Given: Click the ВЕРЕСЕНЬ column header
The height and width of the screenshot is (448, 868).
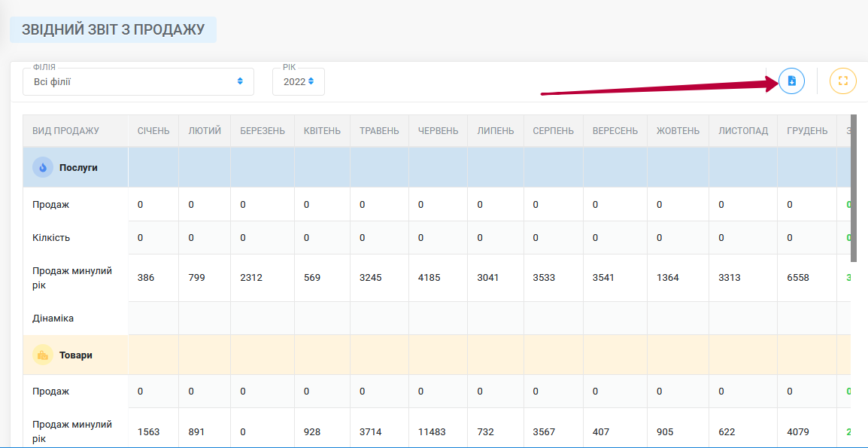Looking at the screenshot, I should tap(615, 131).
